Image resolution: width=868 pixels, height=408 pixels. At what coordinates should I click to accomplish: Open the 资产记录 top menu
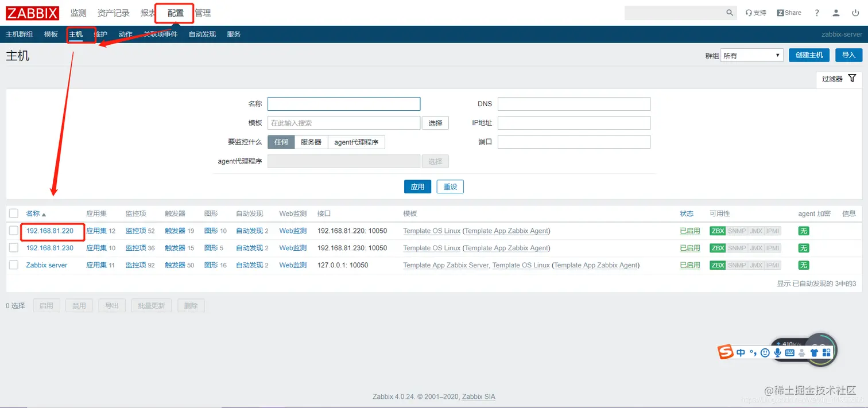(x=114, y=13)
